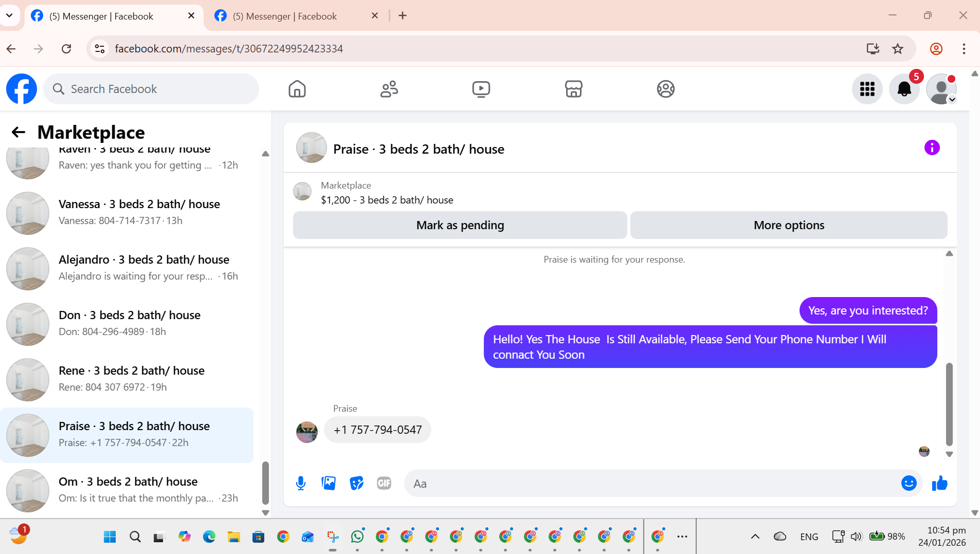This screenshot has height=554, width=980.
Task: Choose a sticker from sticker icon
Action: (356, 483)
